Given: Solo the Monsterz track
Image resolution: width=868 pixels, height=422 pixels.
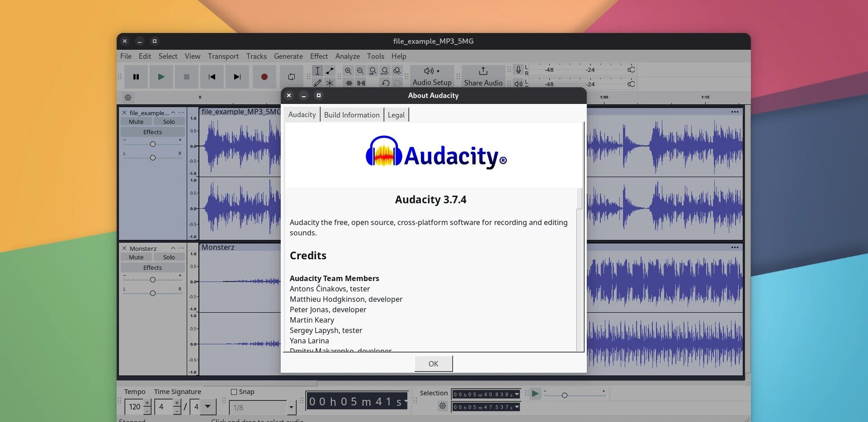Looking at the screenshot, I should tap(169, 257).
